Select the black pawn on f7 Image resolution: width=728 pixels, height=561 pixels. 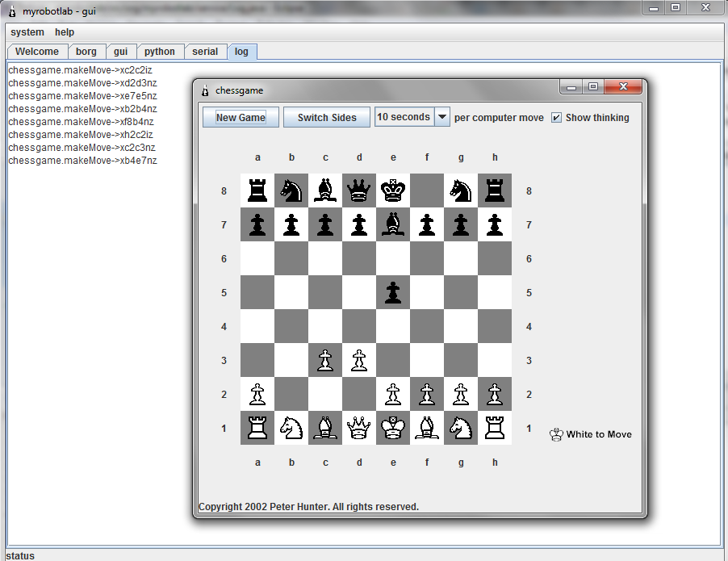[x=427, y=224]
